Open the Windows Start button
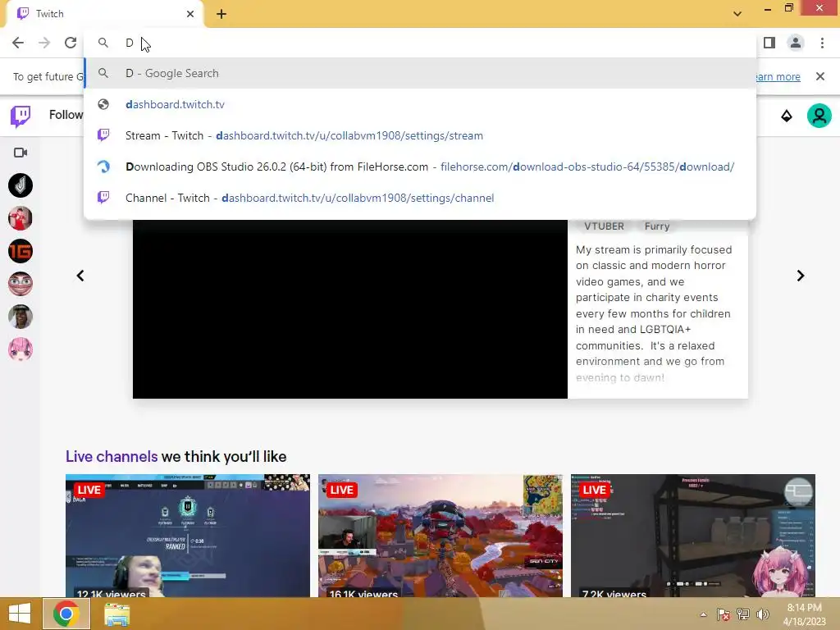The height and width of the screenshot is (630, 840). (x=20, y=614)
